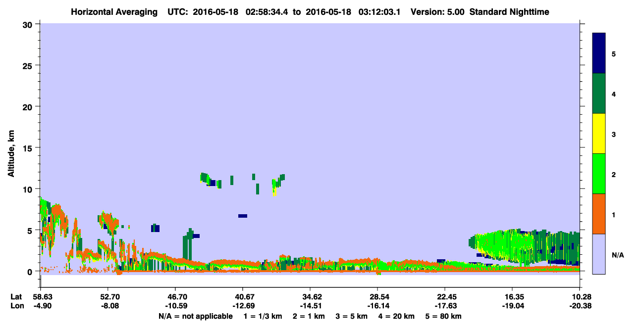Click 'Version: 5.00' in the title
This screenshot has width=644, height=330.
pyautogui.click(x=437, y=12)
